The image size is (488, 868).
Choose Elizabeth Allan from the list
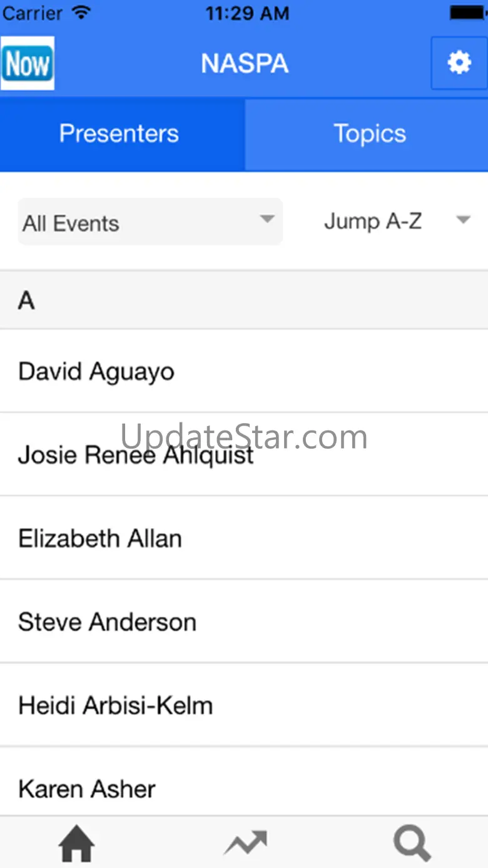click(100, 538)
